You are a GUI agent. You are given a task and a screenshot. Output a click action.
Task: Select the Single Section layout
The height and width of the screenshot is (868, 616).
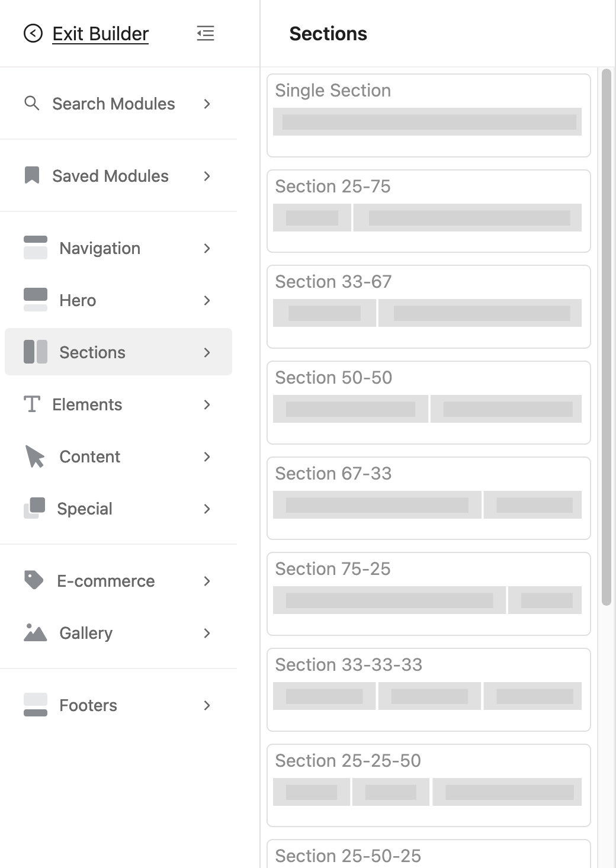point(428,115)
